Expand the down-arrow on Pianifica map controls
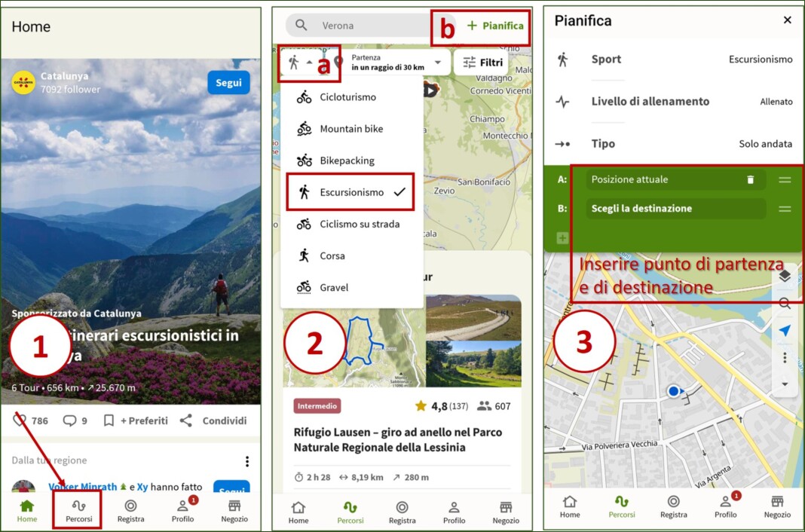The width and height of the screenshot is (805, 532). pos(785,384)
